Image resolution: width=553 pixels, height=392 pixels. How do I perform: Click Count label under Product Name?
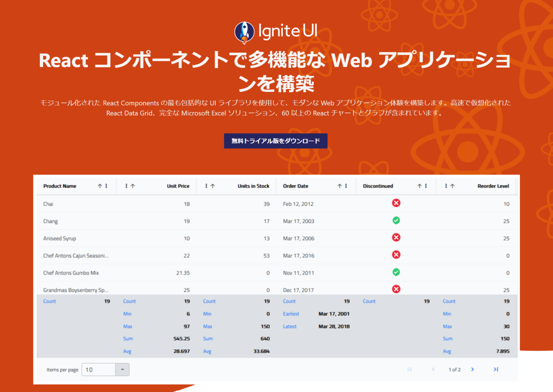(49, 301)
